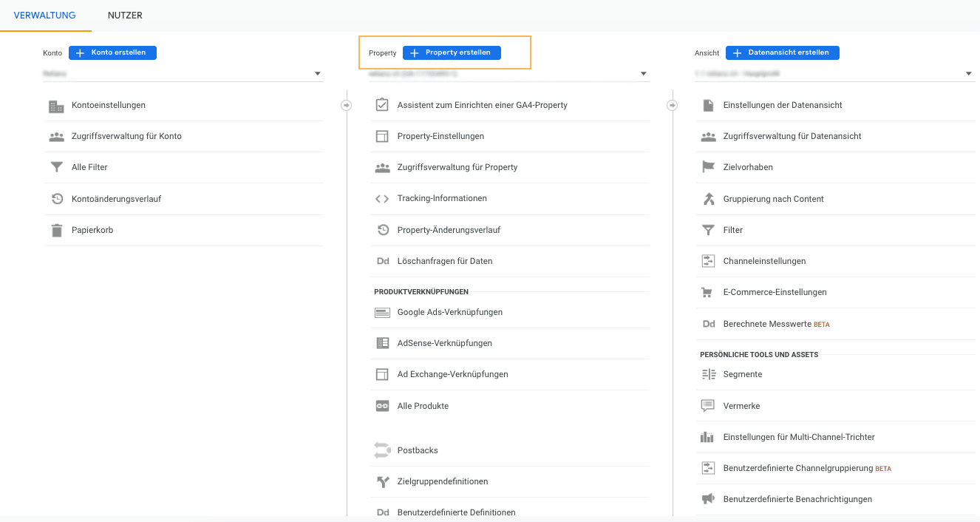Click arrow icon between Property and Ansicht columns
The image size is (980, 522).
coord(673,105)
